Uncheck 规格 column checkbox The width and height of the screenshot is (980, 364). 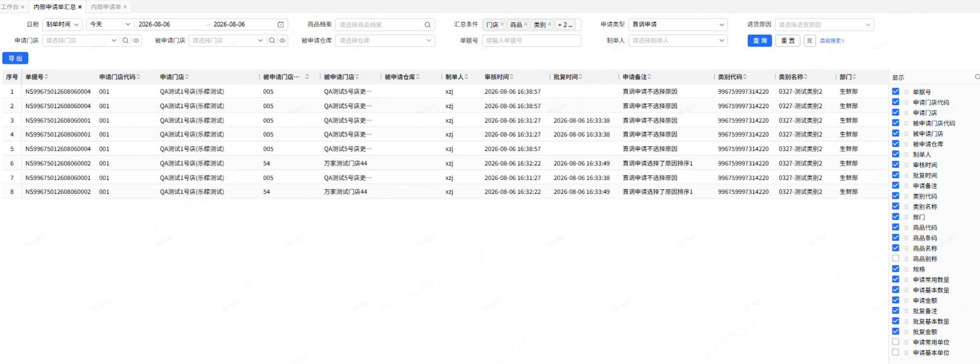896,269
